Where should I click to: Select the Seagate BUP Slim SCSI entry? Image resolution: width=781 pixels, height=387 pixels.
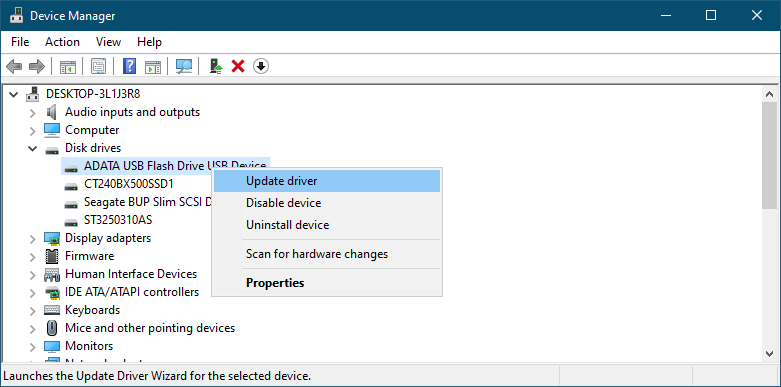pos(148,202)
